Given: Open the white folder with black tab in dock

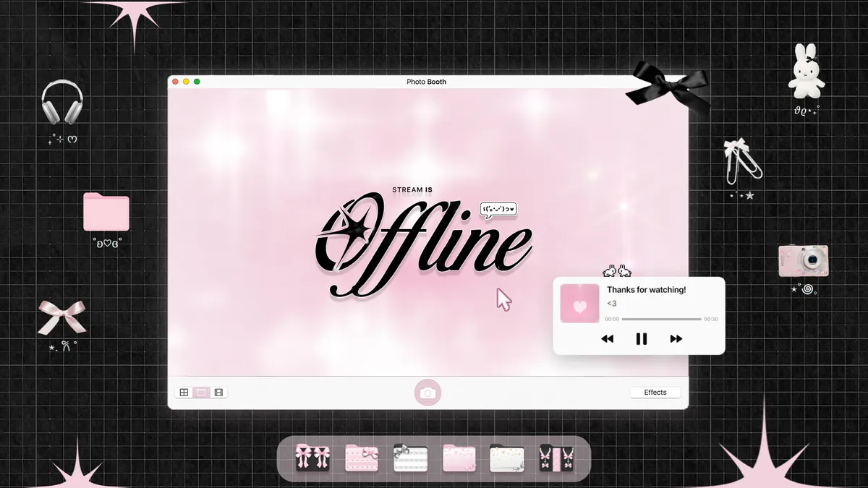Looking at the screenshot, I should (x=507, y=458).
